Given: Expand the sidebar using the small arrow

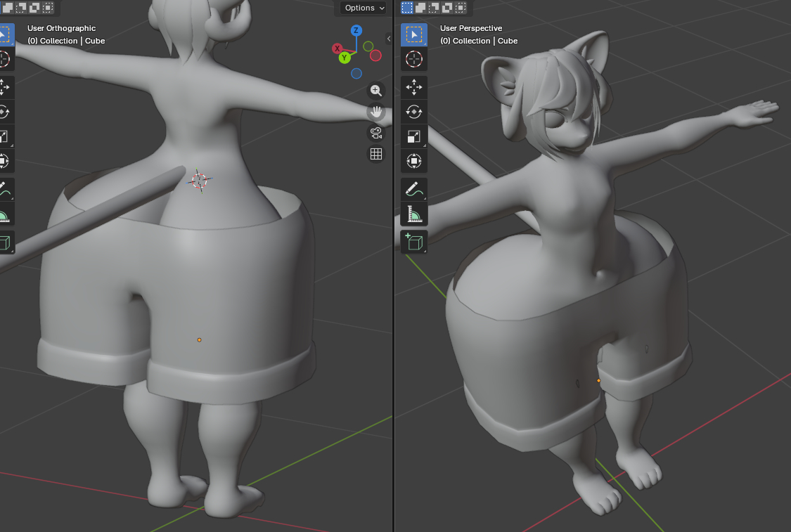Looking at the screenshot, I should 389,39.
